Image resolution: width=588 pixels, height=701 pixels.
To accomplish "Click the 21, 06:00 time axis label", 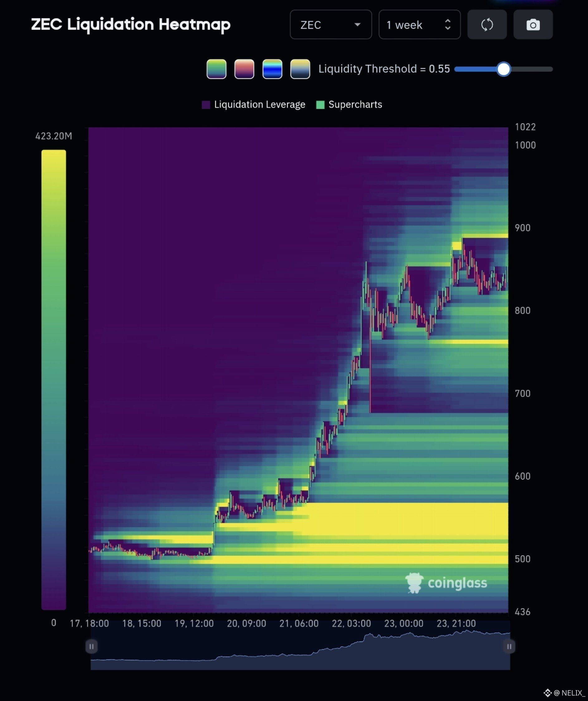I will 299,624.
